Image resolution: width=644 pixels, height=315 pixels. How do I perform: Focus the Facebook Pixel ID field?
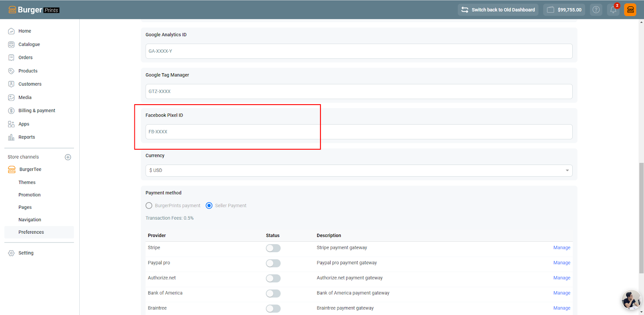click(x=359, y=132)
